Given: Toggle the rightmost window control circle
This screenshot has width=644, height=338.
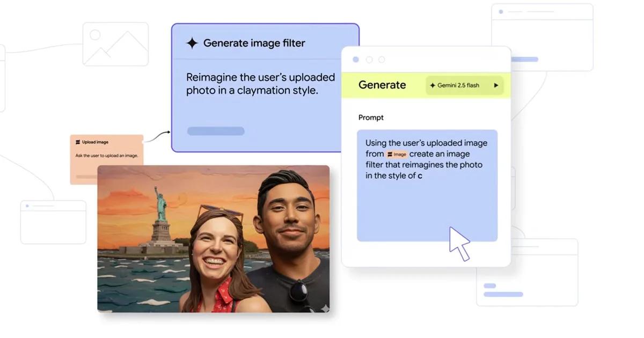Looking at the screenshot, I should (x=382, y=60).
